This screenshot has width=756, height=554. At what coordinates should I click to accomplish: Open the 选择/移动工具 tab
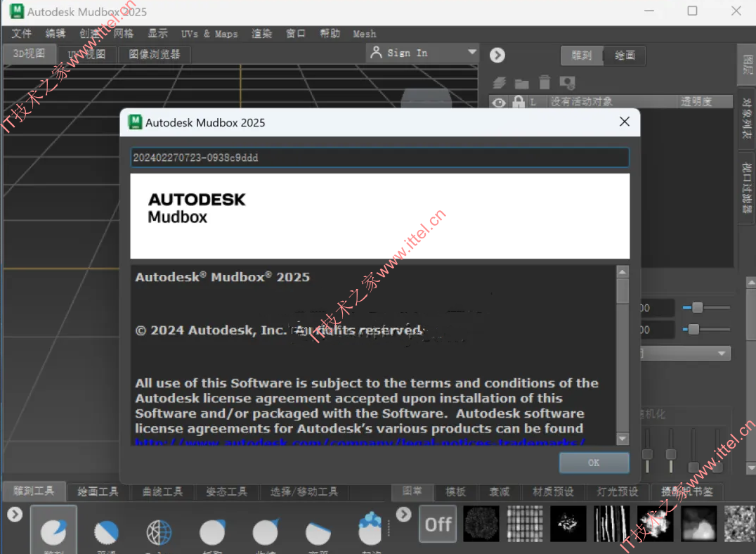click(x=304, y=491)
